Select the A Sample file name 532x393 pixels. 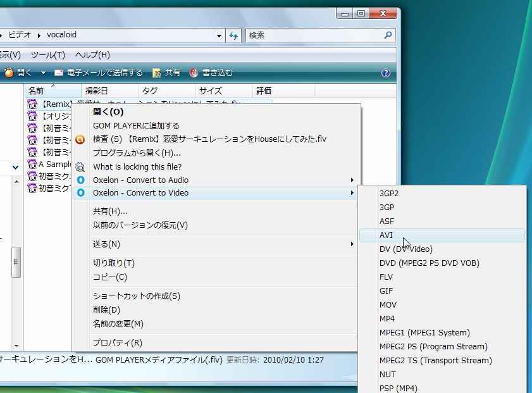click(54, 165)
